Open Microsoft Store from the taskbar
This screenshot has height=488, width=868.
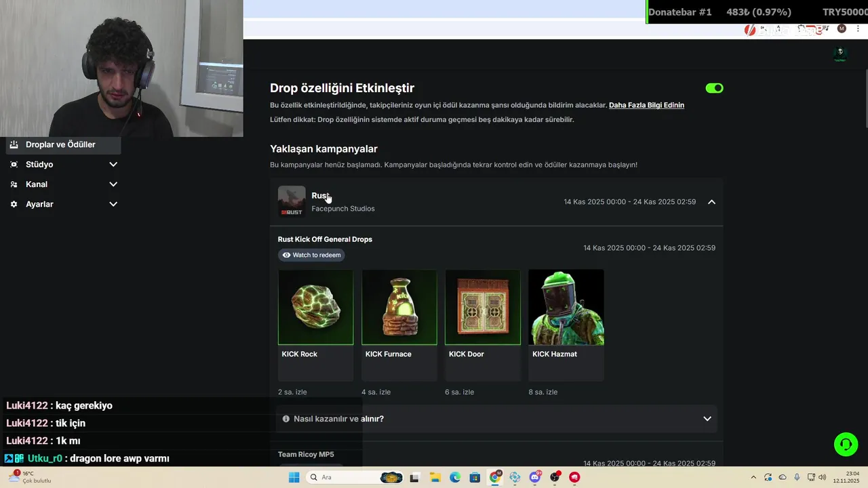[475, 477]
